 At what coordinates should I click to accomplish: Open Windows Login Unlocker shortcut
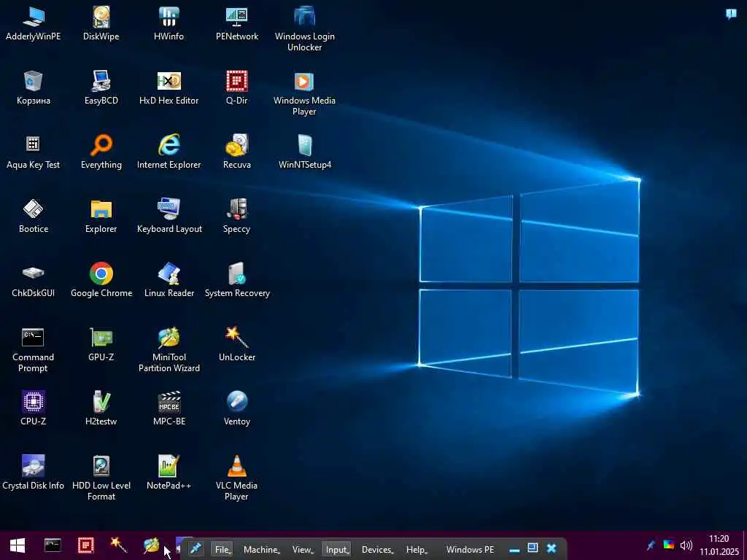pyautogui.click(x=304, y=28)
